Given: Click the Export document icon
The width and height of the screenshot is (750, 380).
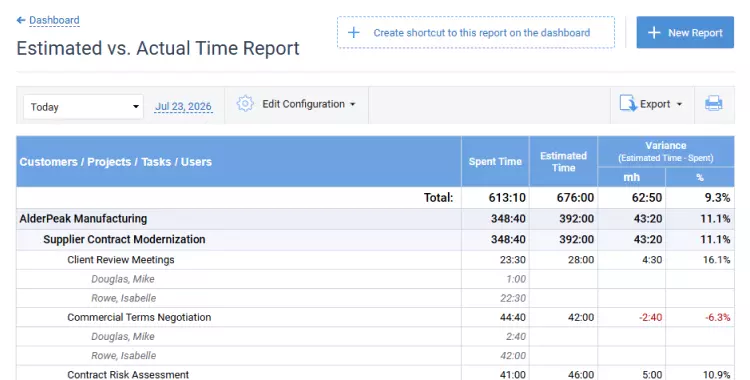Looking at the screenshot, I should click(x=628, y=103).
